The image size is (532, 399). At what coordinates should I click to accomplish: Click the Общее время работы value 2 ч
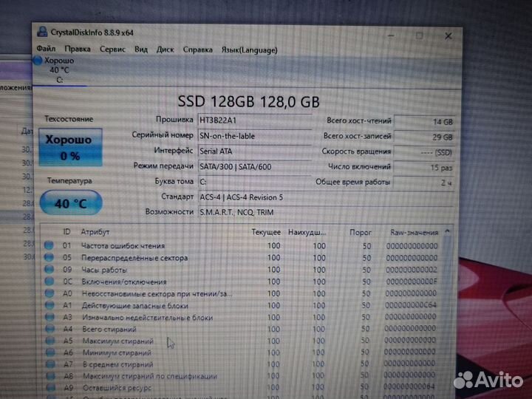424,183
